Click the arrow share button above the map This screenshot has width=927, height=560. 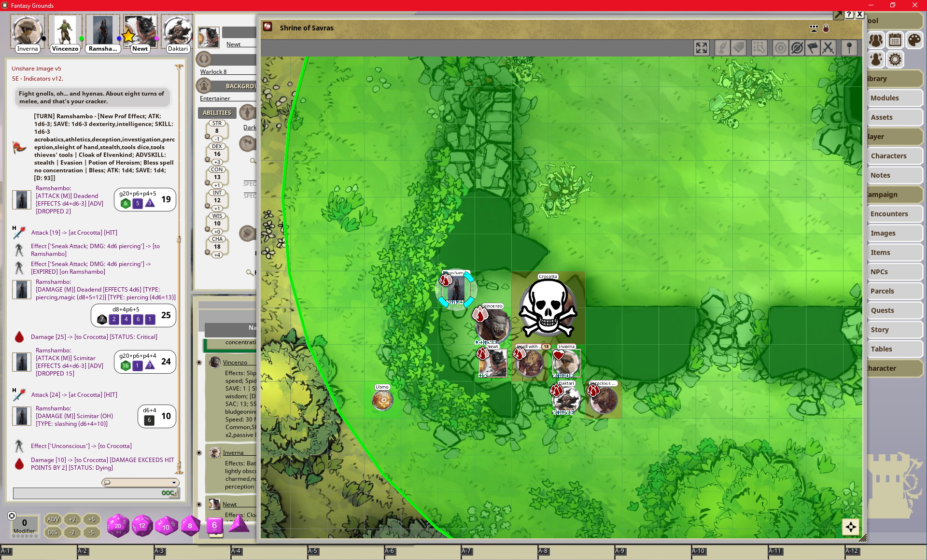point(838,14)
